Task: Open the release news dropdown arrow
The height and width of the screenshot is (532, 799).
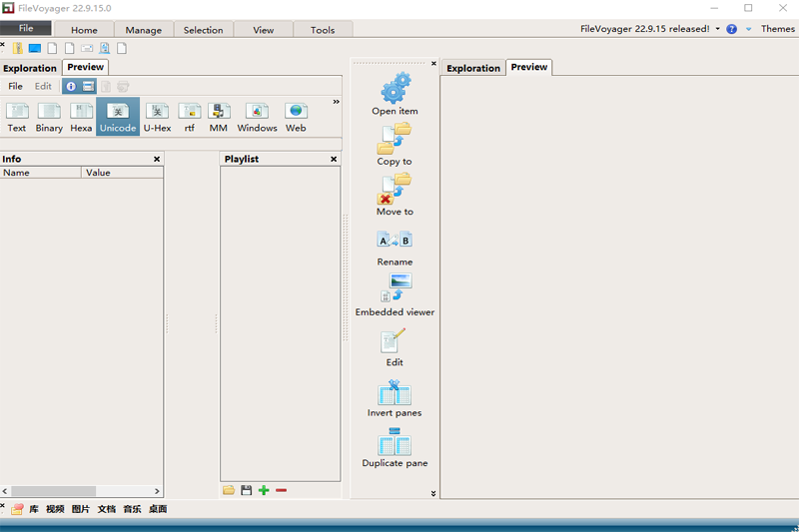Action: click(717, 29)
